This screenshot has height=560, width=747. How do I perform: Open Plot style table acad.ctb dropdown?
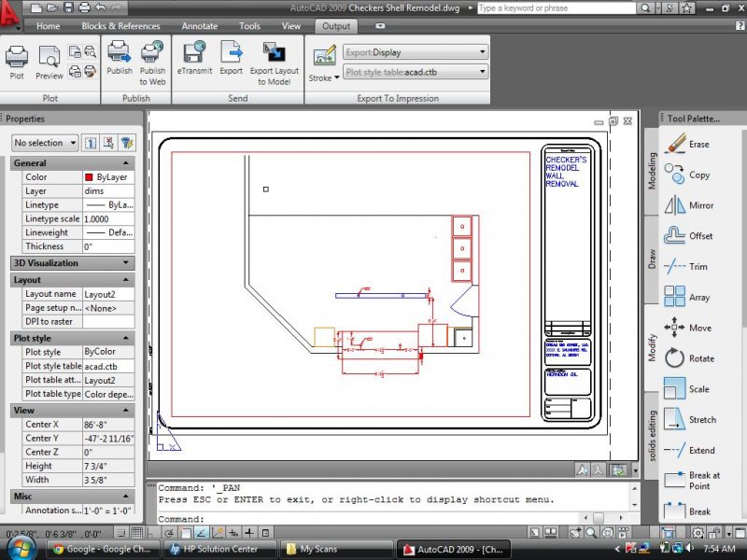point(415,71)
